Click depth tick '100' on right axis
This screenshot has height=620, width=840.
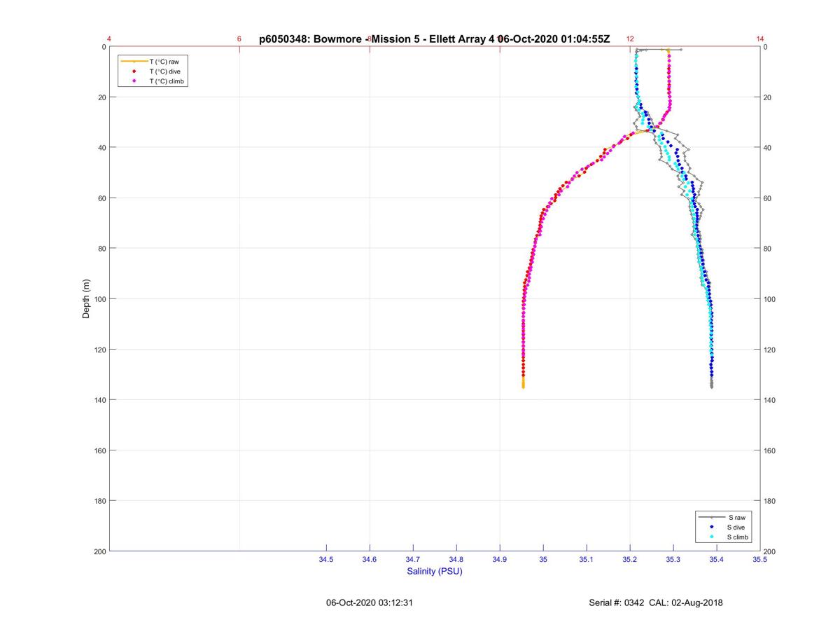(770, 299)
